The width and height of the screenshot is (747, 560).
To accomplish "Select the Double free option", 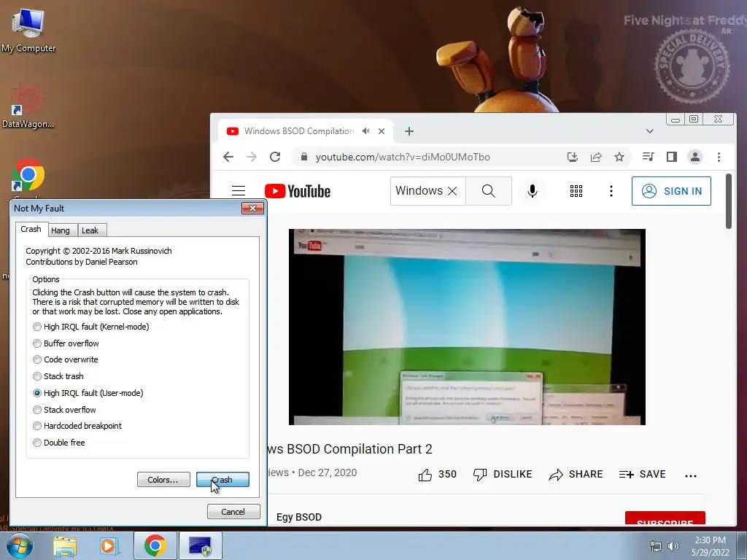I will pyautogui.click(x=58, y=443).
